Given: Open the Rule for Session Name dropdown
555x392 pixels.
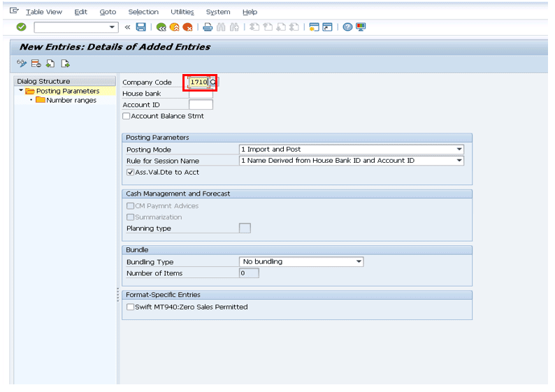Looking at the screenshot, I should 459,161.
